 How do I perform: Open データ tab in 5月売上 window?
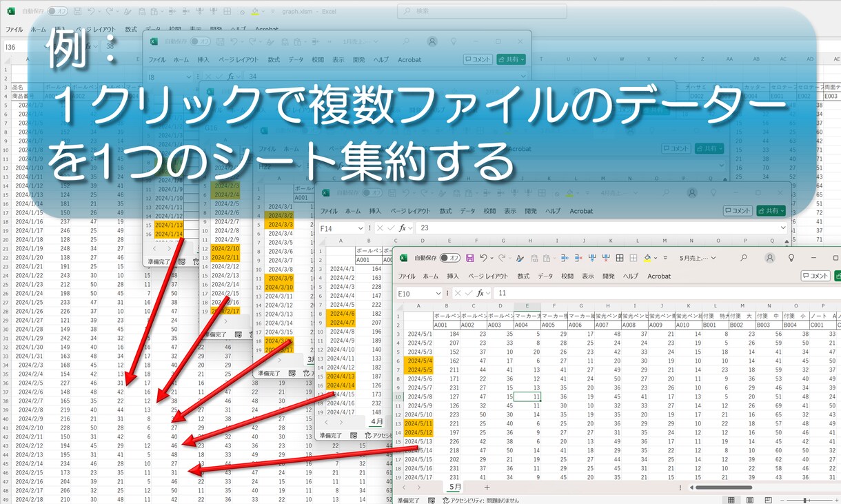click(545, 276)
